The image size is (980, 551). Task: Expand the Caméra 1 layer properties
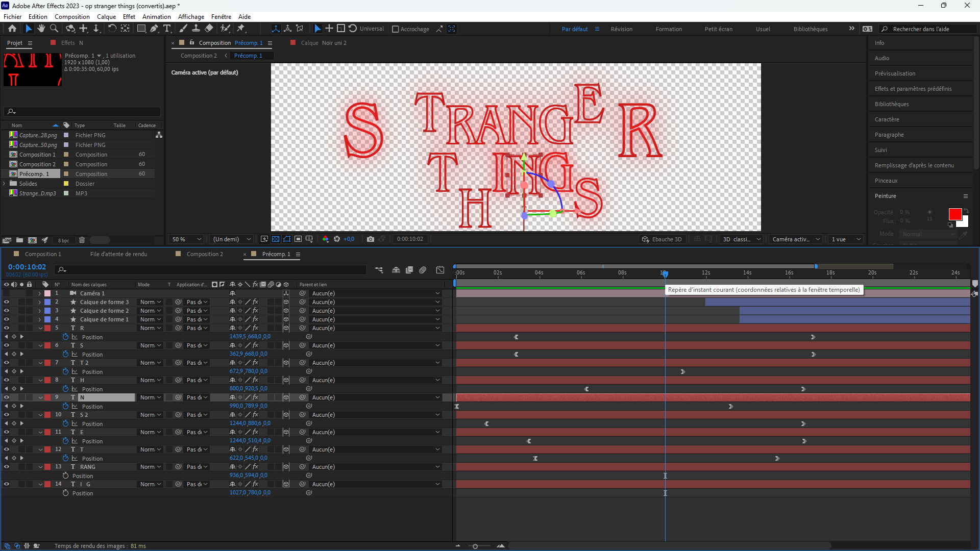click(x=39, y=293)
